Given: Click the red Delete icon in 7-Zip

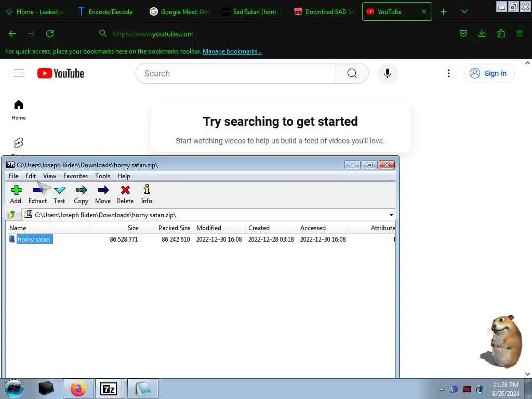Looking at the screenshot, I should (125, 195).
